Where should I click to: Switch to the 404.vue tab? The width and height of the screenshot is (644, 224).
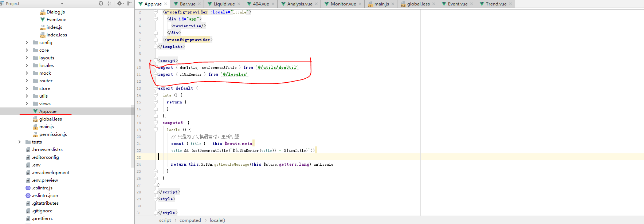coord(261,4)
